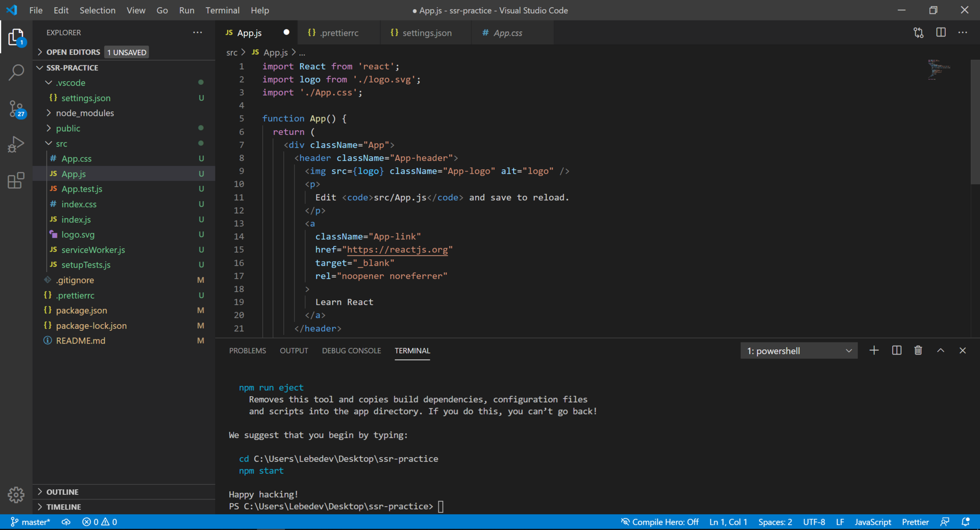The image size is (980, 530).
Task: Switch to the .prettierrc editor tab
Action: coord(338,33)
